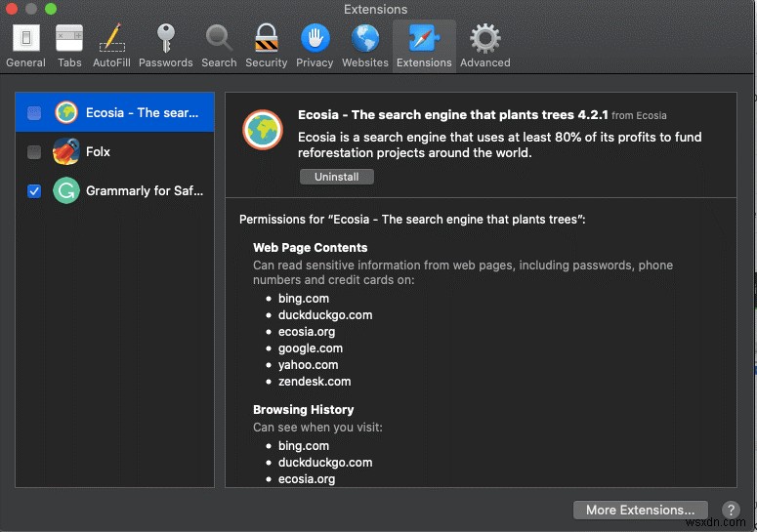Select Grammarly for Saf... row
Viewport: 757px width, 532px height.
115,190
